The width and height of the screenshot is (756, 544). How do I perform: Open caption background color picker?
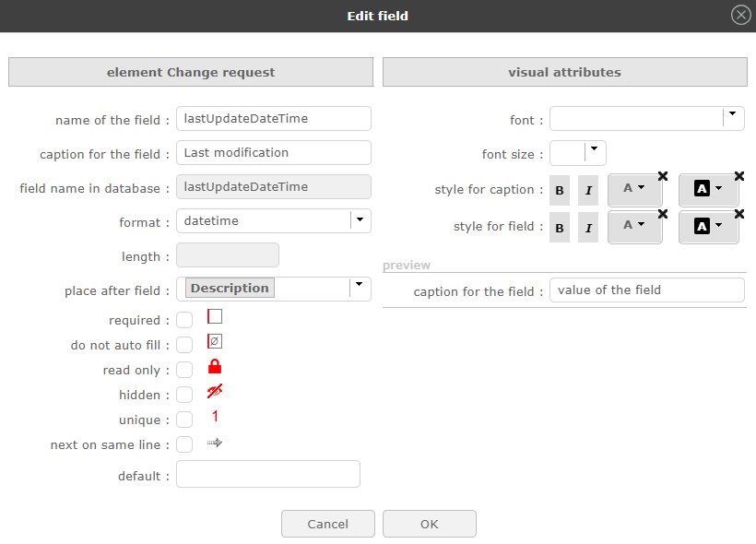[x=708, y=189]
